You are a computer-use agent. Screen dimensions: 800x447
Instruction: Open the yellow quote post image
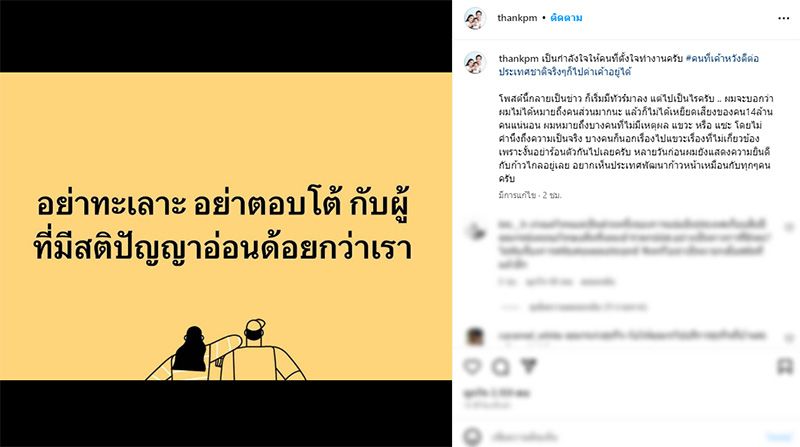[x=226, y=226]
